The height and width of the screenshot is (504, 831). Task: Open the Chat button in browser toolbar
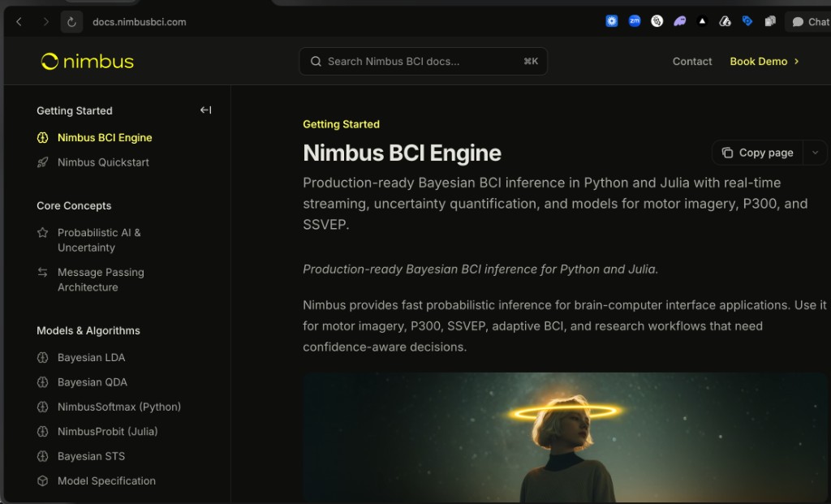tap(809, 22)
